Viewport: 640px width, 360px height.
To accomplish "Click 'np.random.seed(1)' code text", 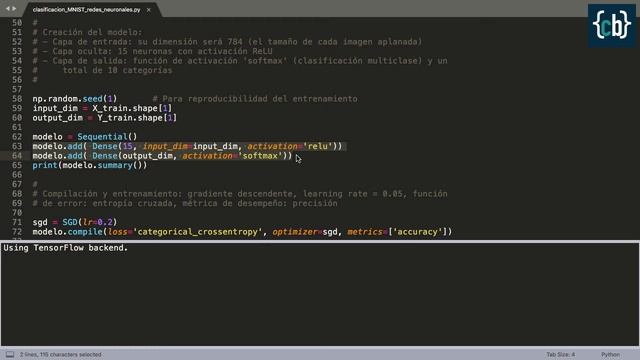I will [75, 99].
